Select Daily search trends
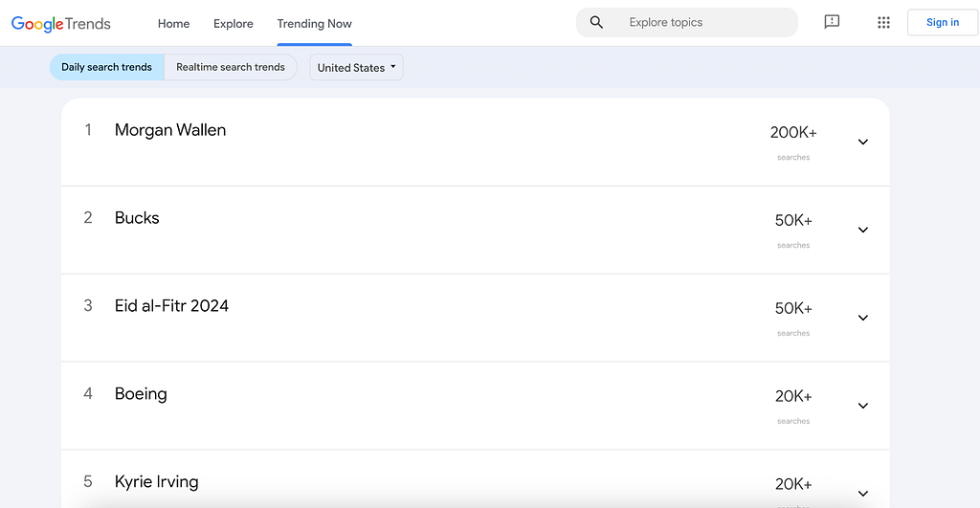The width and height of the screenshot is (980, 508). (107, 67)
